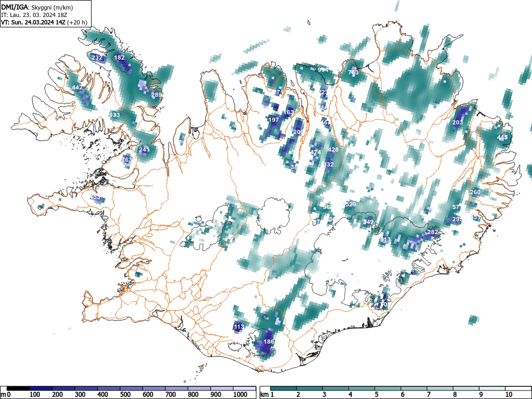Screen dimensions: 532x399
Task: Click the 'DMI/IGA: Skyggni (m/km)' title text
Action: [x=37, y=7]
